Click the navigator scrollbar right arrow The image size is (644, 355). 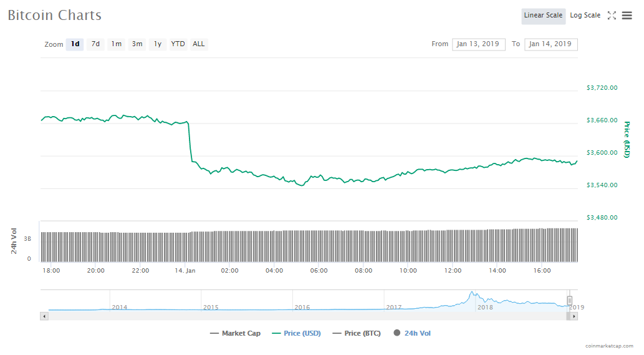tap(574, 316)
